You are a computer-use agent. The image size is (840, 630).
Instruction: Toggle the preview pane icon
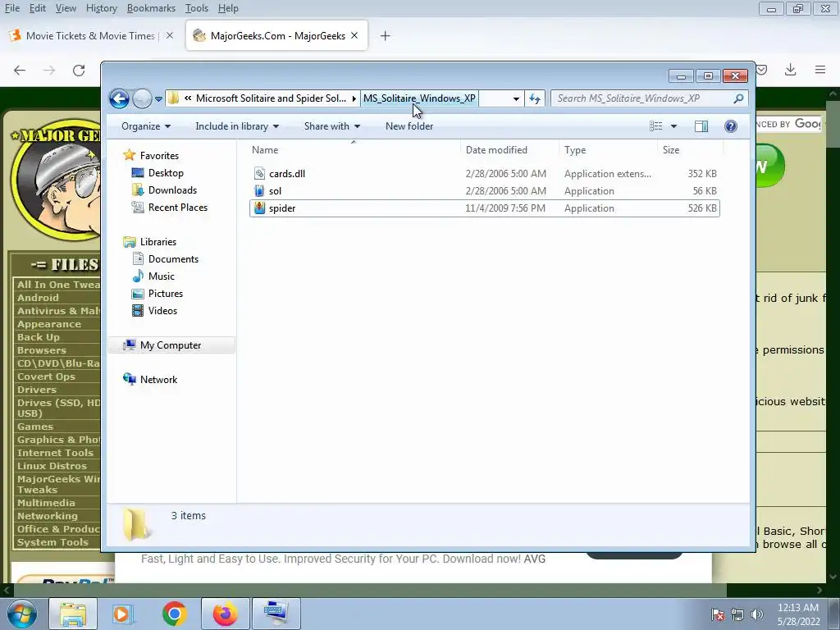click(701, 126)
